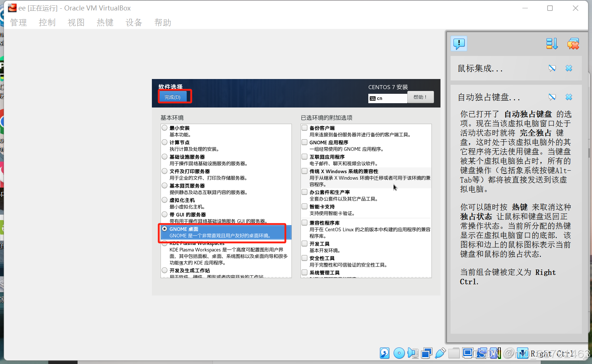Click the hard disk activity status icon
The height and width of the screenshot is (364, 592).
coord(385,353)
